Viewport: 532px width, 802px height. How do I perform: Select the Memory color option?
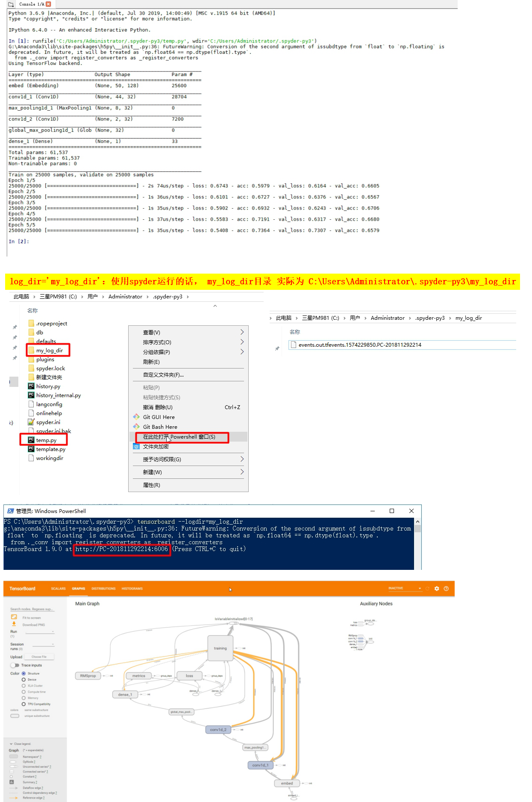pyautogui.click(x=24, y=698)
